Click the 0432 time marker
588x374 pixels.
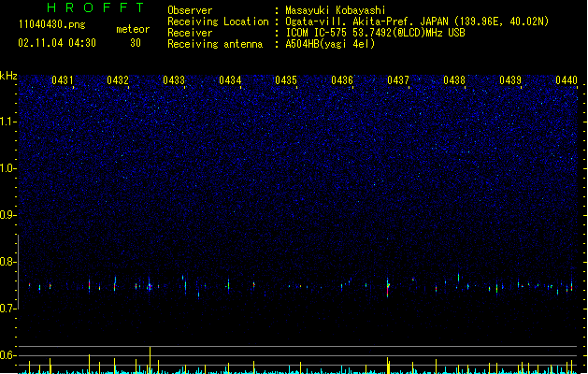118,80
